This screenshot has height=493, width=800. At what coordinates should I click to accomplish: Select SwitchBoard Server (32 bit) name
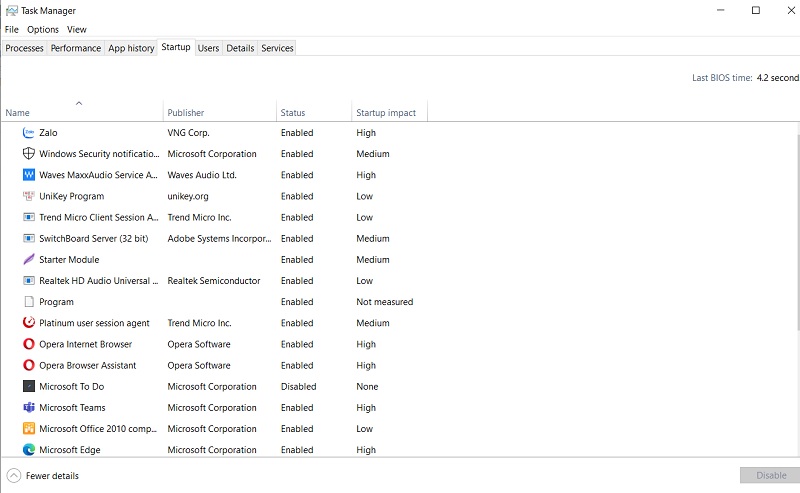(x=93, y=238)
